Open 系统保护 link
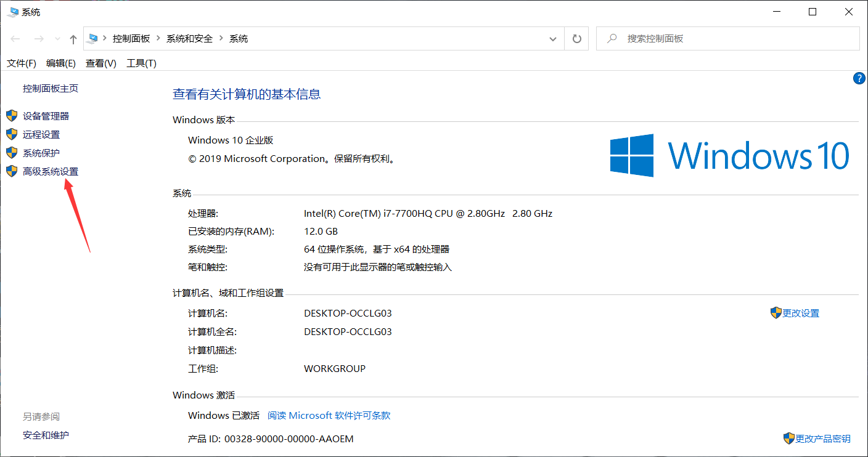The image size is (868, 457). [x=41, y=153]
